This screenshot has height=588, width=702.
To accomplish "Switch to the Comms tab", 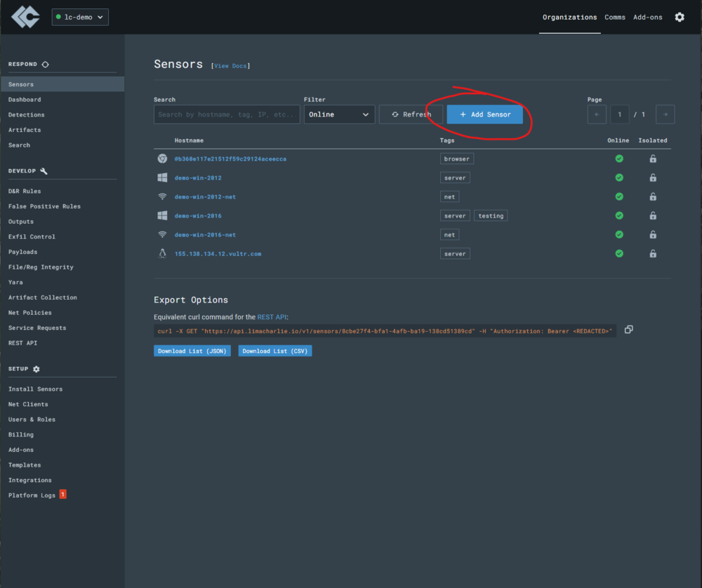I will coord(615,17).
